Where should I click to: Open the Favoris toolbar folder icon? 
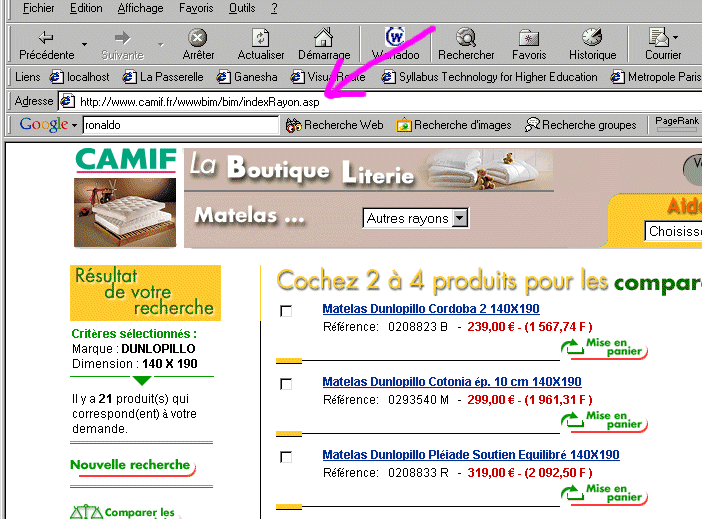pyautogui.click(x=529, y=38)
